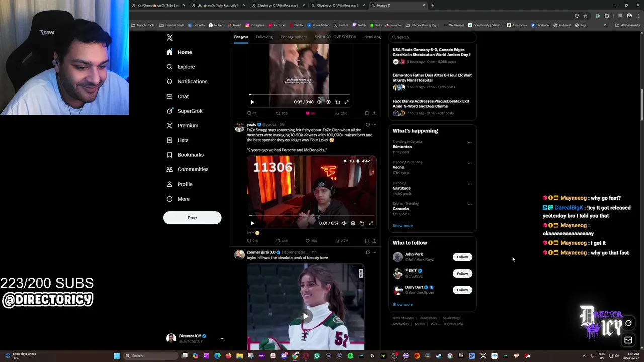Play the yoxic FaZe Swagg video
Viewport: 644px width, 362px height.
pos(252,223)
